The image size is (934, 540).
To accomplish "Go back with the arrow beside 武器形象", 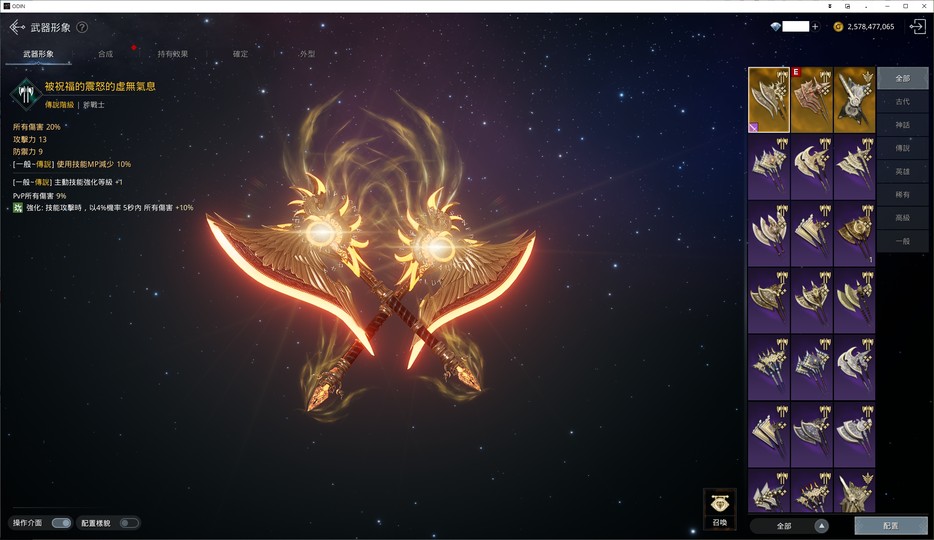I will [x=17, y=27].
